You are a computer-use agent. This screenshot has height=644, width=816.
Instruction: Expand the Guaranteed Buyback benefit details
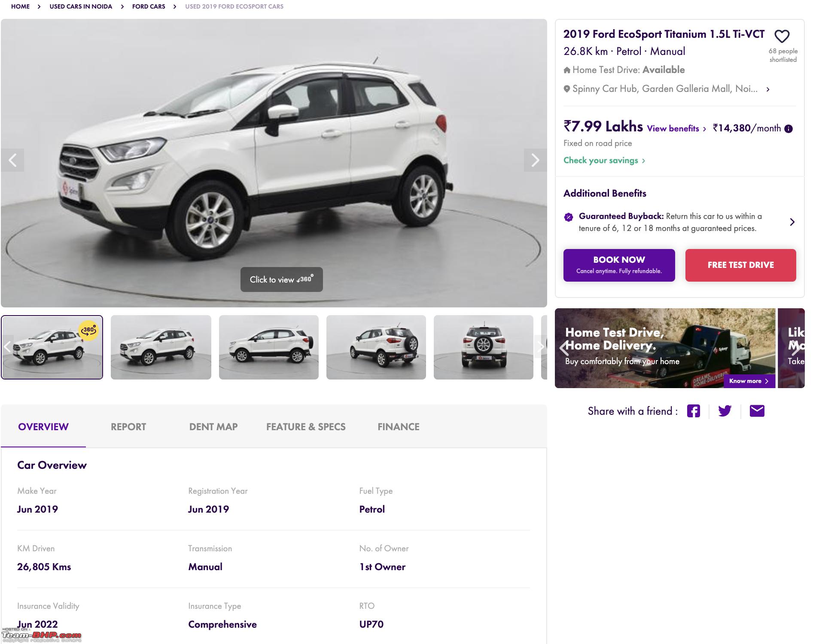tap(792, 222)
